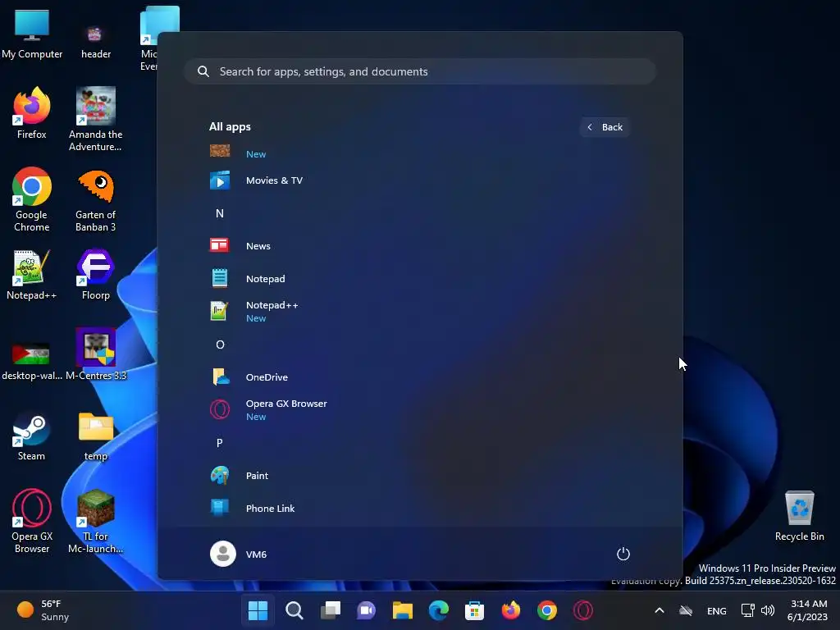Select the My Computer desktop icon
840x630 pixels.
coord(32,34)
